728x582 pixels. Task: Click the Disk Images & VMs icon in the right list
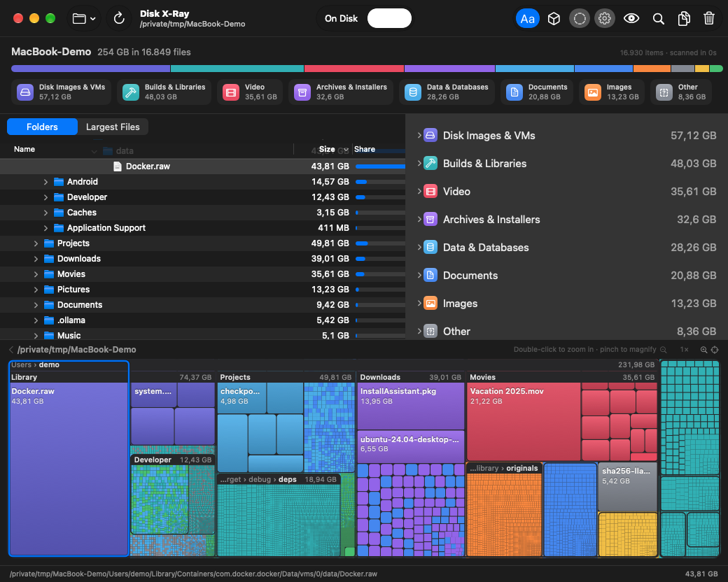point(430,136)
